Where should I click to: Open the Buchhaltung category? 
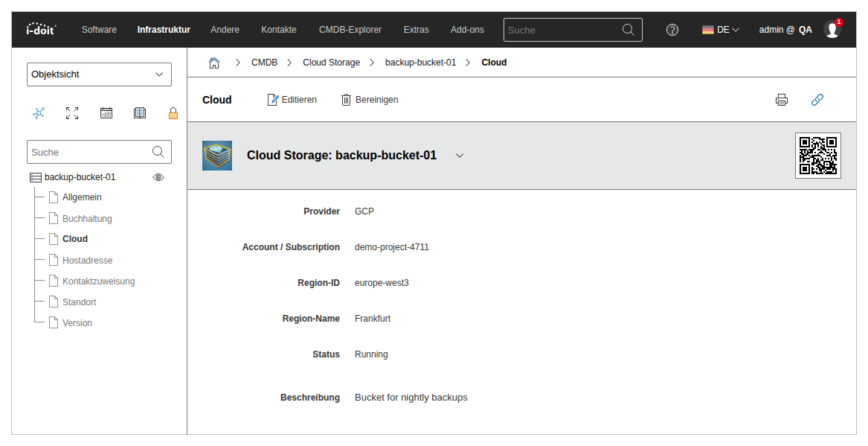[87, 218]
